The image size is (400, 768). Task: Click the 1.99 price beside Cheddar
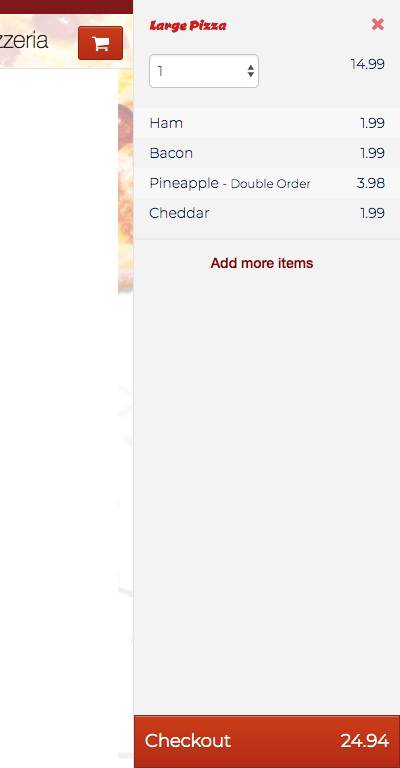[373, 213]
